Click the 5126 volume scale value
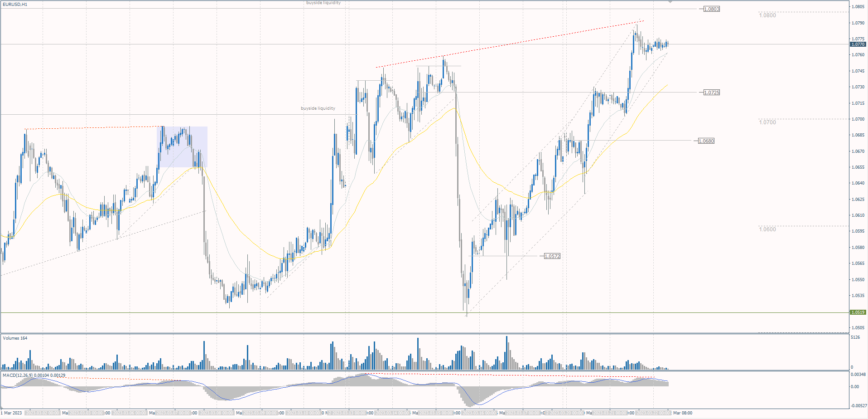 point(855,337)
